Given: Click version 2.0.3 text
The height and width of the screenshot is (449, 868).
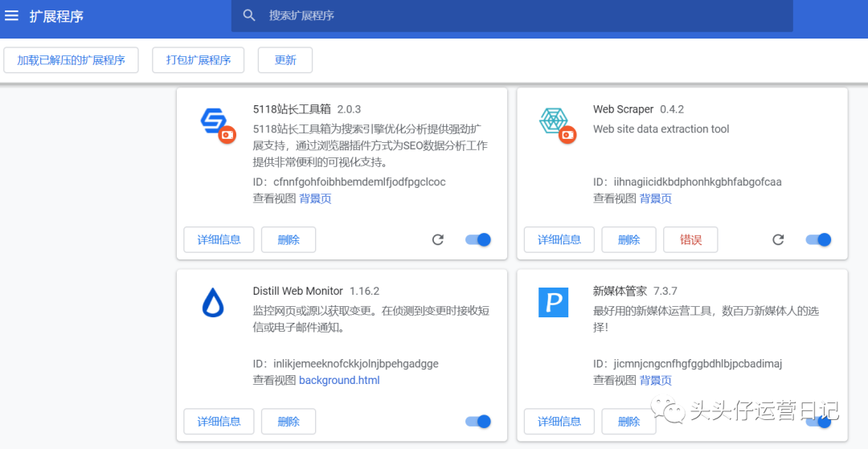Looking at the screenshot, I should point(349,109).
